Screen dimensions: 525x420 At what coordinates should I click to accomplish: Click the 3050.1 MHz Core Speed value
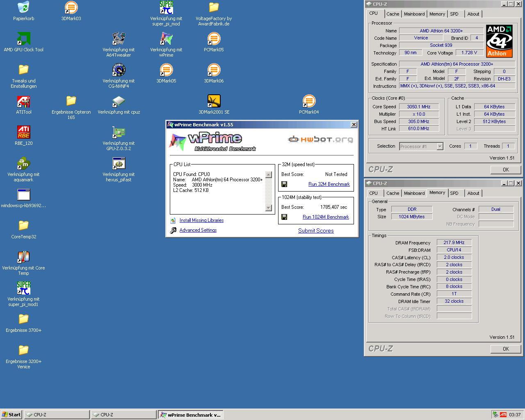pyautogui.click(x=419, y=107)
